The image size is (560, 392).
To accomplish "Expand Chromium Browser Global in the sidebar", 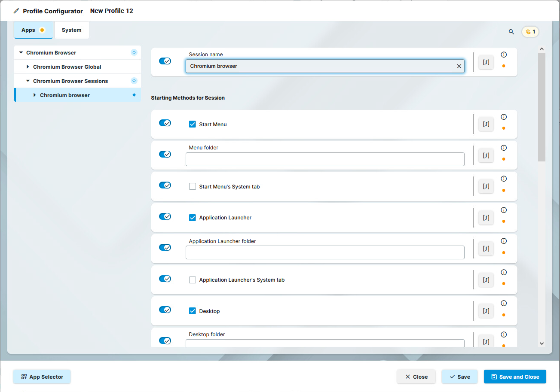I will (x=28, y=67).
